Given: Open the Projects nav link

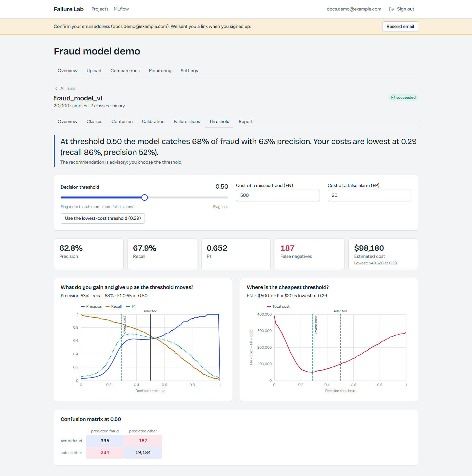Looking at the screenshot, I should (x=100, y=9).
